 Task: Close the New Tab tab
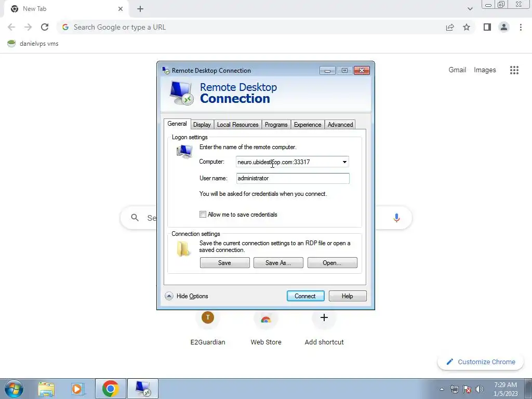121,9
